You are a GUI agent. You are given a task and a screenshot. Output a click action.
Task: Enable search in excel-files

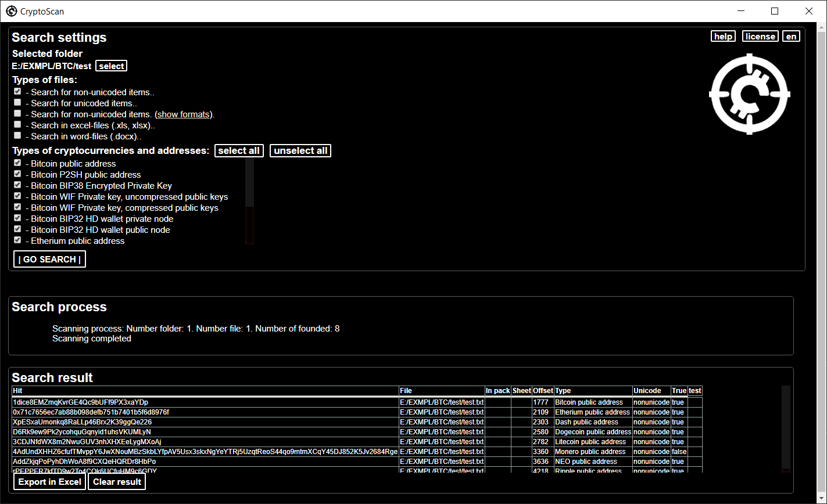[17, 124]
